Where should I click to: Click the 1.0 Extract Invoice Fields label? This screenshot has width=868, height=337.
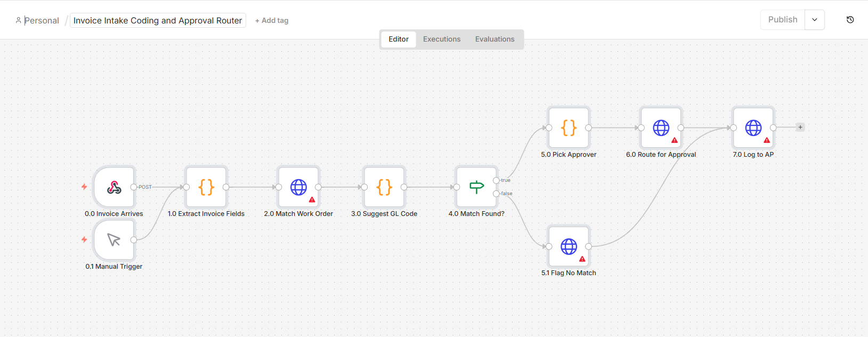pyautogui.click(x=206, y=214)
